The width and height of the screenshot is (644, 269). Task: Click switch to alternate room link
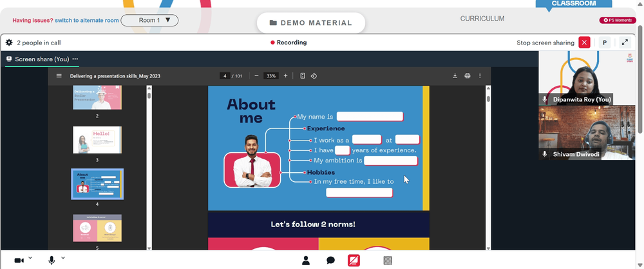[x=87, y=20]
